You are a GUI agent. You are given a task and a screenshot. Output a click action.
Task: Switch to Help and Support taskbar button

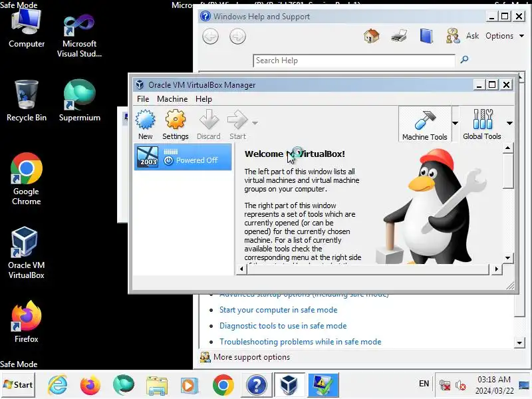tap(257, 385)
